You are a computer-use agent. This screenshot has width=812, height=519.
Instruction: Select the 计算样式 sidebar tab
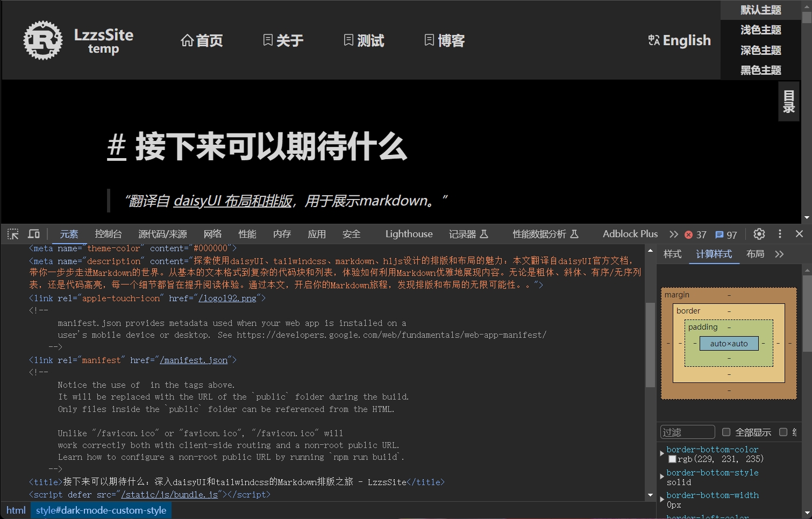(714, 254)
